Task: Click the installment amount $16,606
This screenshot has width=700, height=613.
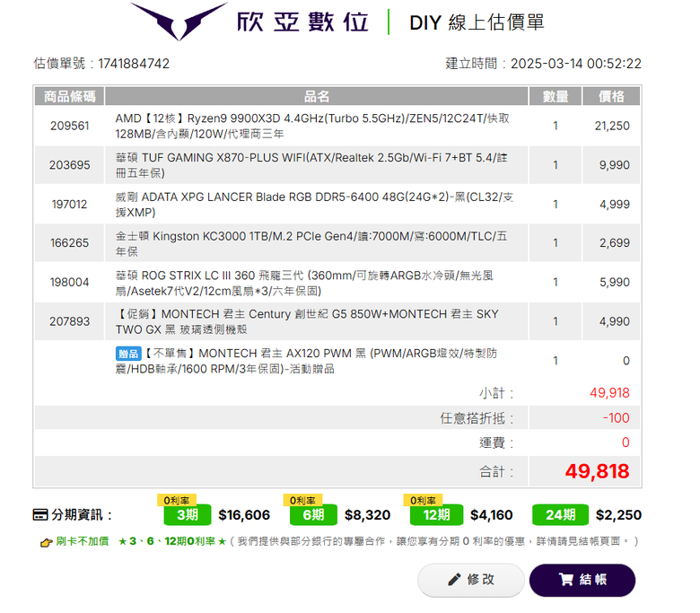Action: (x=244, y=515)
